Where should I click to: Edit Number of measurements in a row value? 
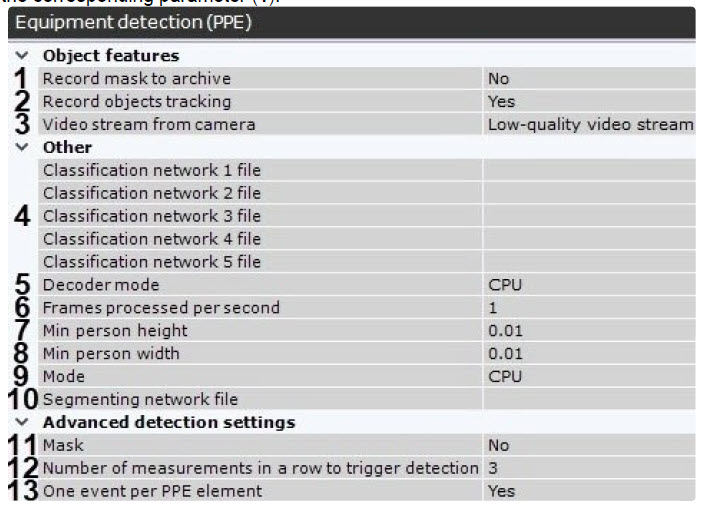point(588,468)
